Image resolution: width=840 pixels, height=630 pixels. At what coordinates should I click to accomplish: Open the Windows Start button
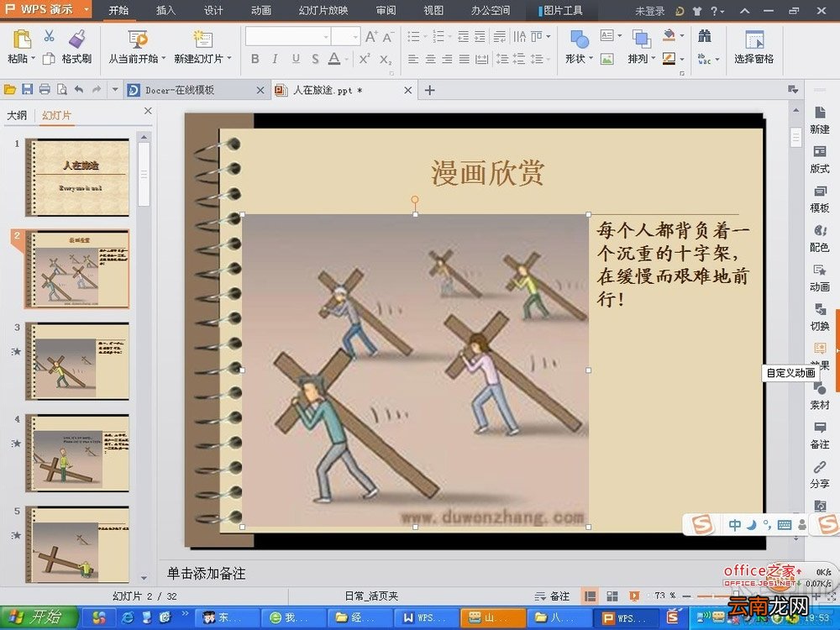(39, 617)
